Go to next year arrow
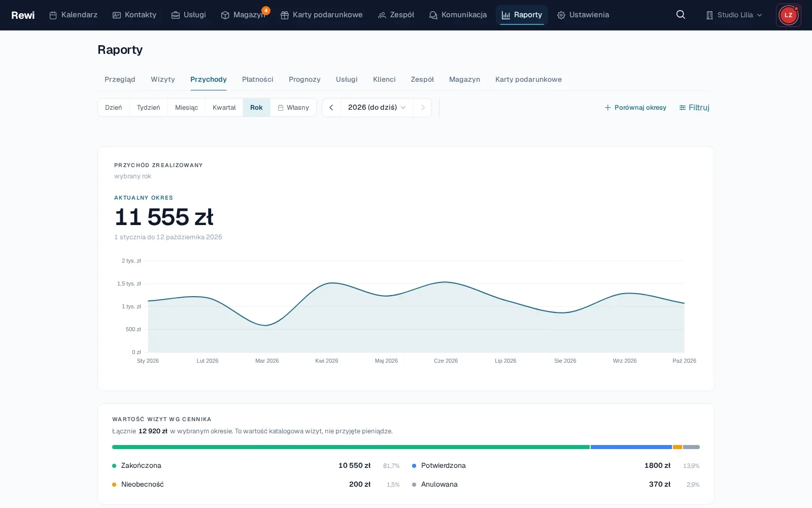Viewport: 812px width, 508px height. pyautogui.click(x=422, y=108)
